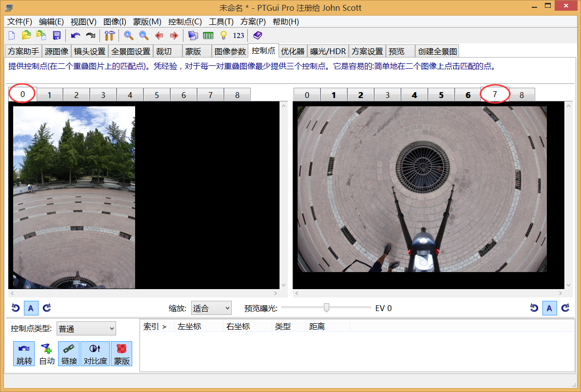This screenshot has height=392, width=581.
Task: Switch to the 优化器 tab
Action: pyautogui.click(x=293, y=51)
